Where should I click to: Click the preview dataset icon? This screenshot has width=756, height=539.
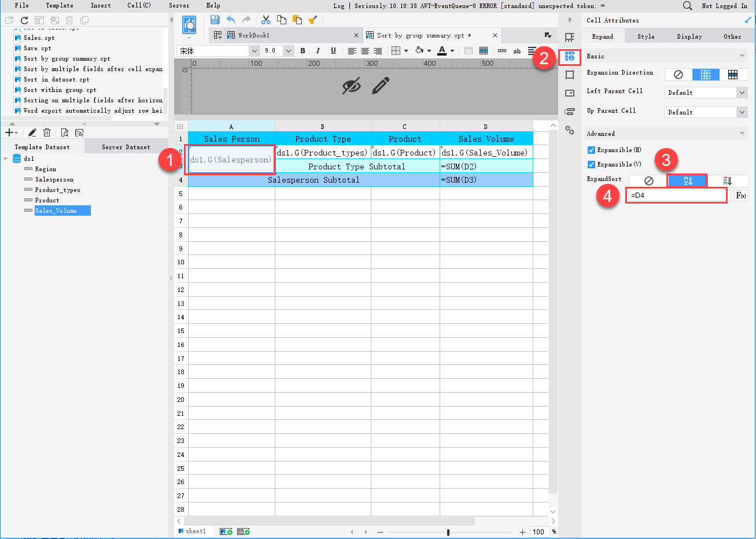point(64,132)
